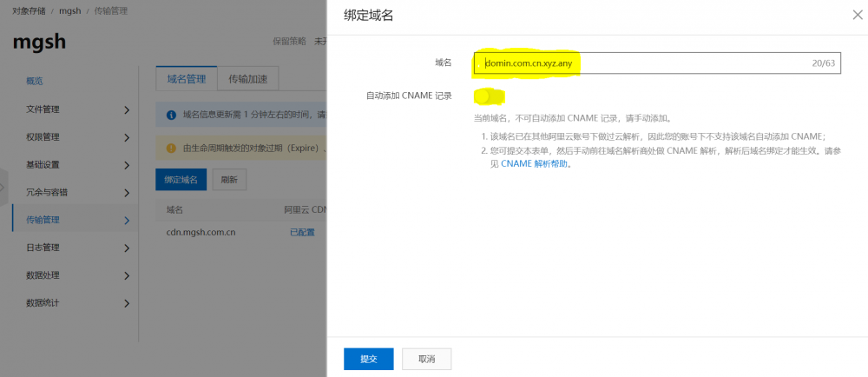
Task: Expand the 冗余与容错 chevron arrow
Action: click(x=127, y=193)
